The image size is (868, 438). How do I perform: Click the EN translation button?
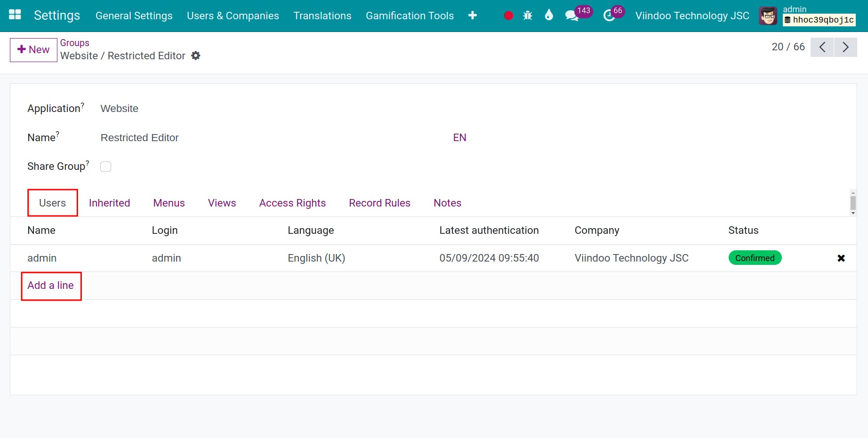click(x=460, y=137)
